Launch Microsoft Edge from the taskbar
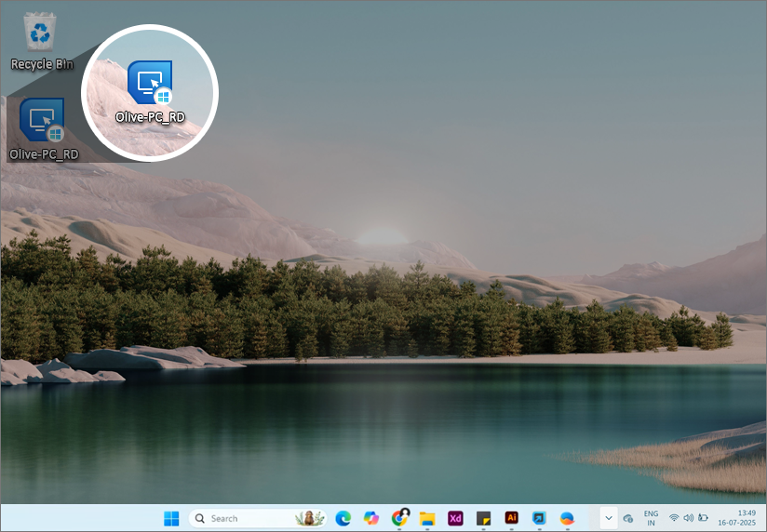This screenshot has width=767, height=532. tap(343, 518)
